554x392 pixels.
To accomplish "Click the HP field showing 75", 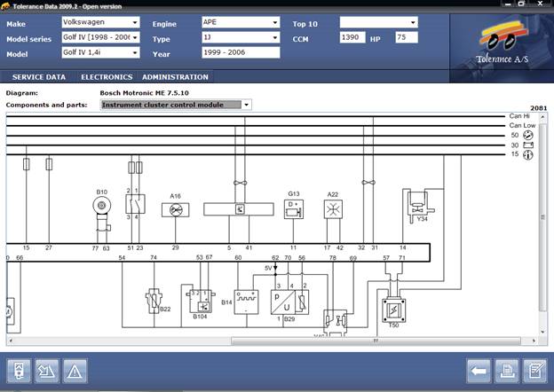I will click(x=407, y=37).
